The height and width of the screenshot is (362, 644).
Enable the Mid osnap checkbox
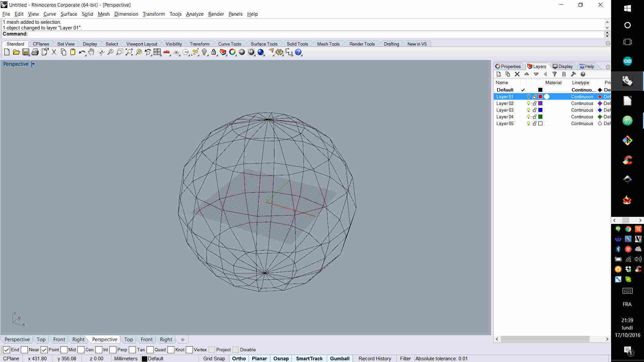(x=64, y=350)
